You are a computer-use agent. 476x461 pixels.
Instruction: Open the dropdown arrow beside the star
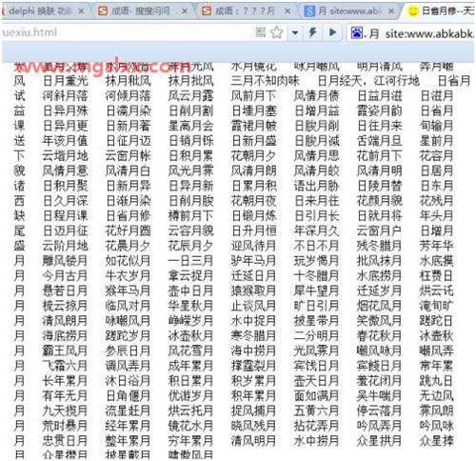click(x=295, y=32)
